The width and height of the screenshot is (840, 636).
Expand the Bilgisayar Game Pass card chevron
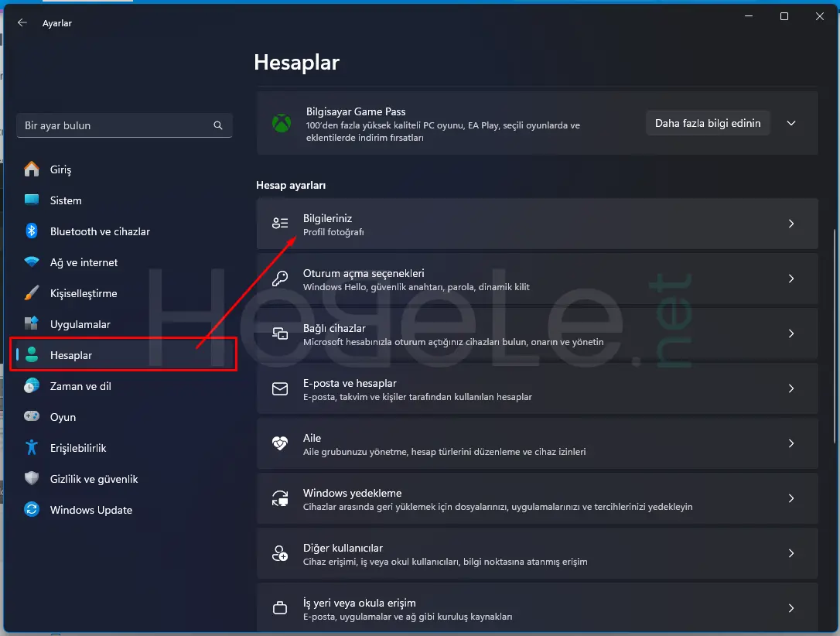coord(791,123)
